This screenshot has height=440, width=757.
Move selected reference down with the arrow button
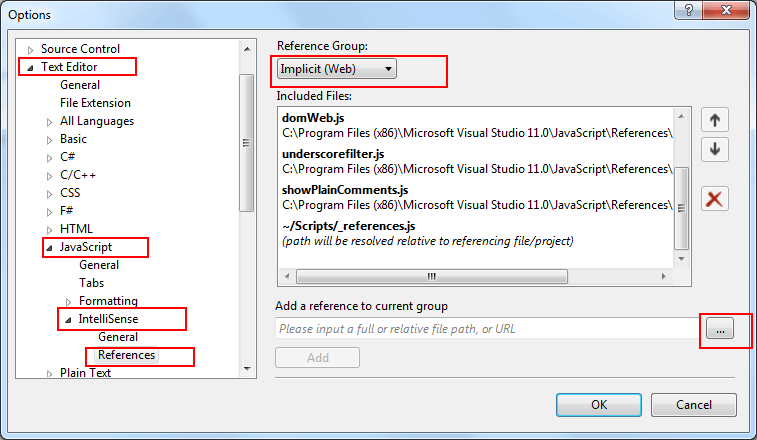pyautogui.click(x=715, y=150)
